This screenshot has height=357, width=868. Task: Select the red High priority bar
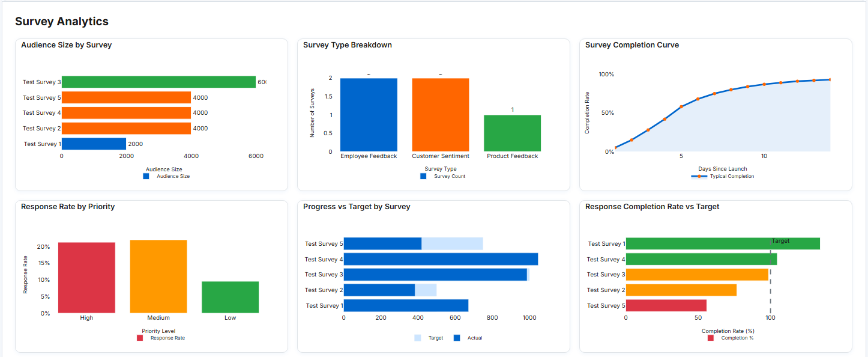click(x=86, y=278)
